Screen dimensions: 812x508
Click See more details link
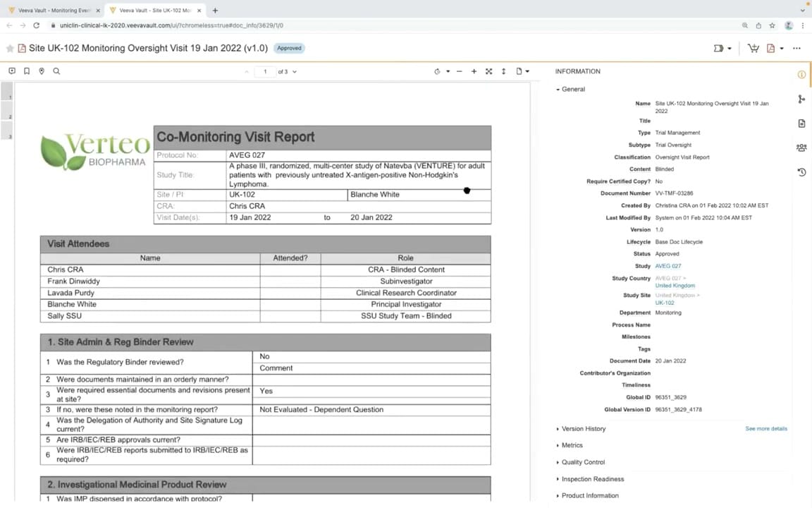coord(766,429)
